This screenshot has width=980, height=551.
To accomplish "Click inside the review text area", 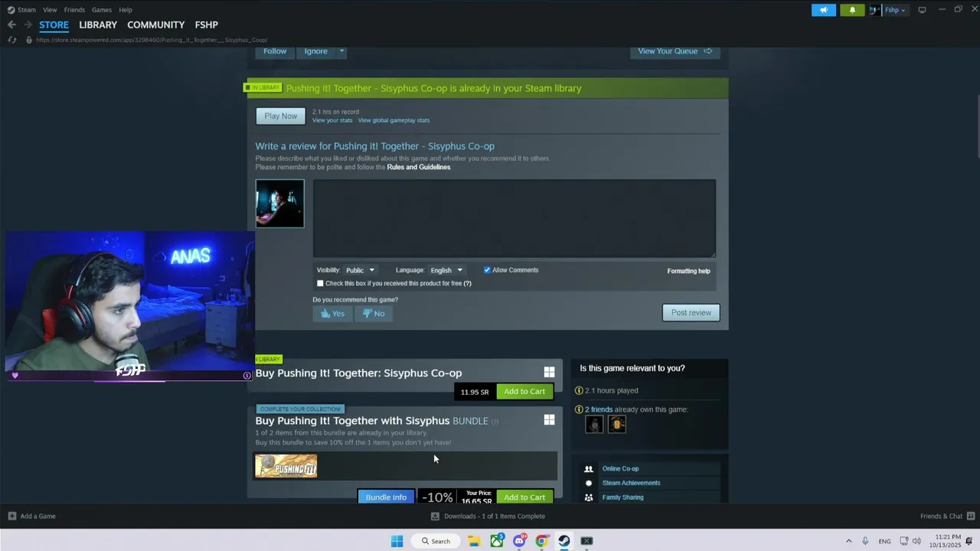I will coord(514,218).
